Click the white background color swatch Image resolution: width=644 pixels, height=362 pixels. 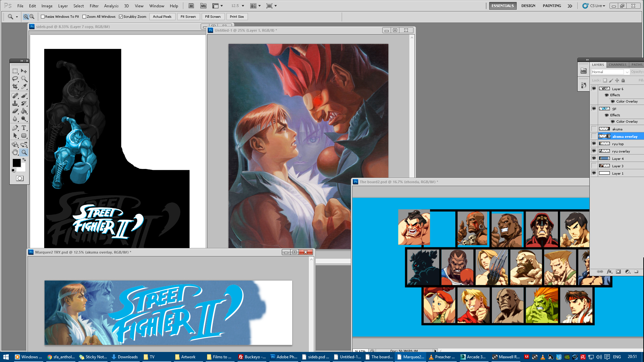point(22,169)
